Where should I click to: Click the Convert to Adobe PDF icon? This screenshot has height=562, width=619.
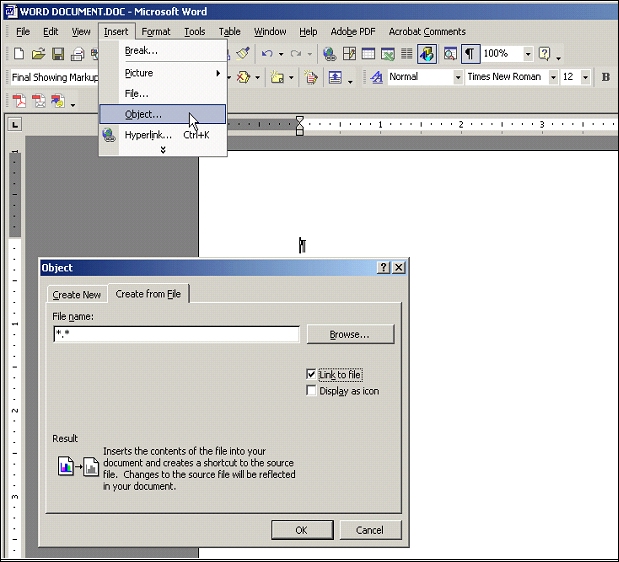click(x=19, y=101)
